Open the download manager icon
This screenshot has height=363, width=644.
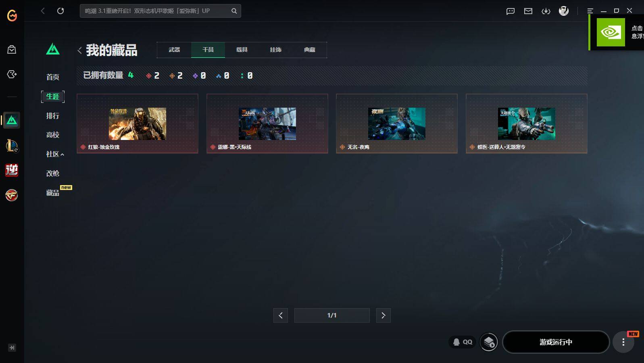546,11
